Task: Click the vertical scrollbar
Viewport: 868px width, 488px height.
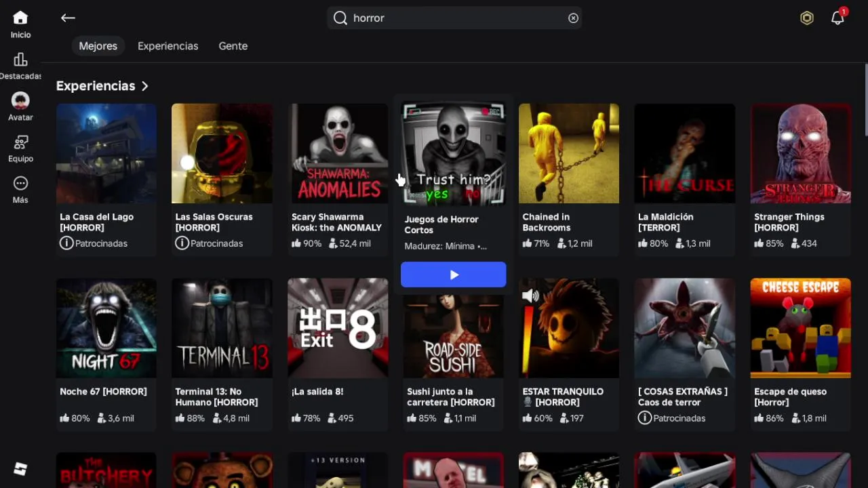Action: click(866, 100)
